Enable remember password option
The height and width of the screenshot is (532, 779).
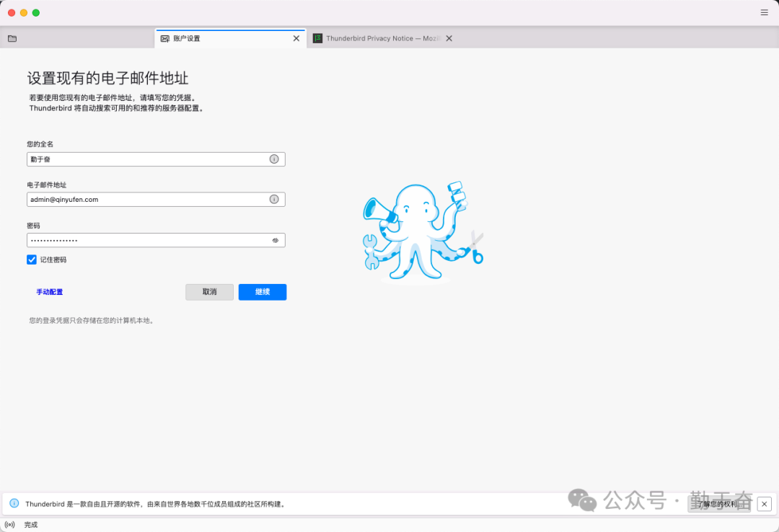[x=31, y=260]
